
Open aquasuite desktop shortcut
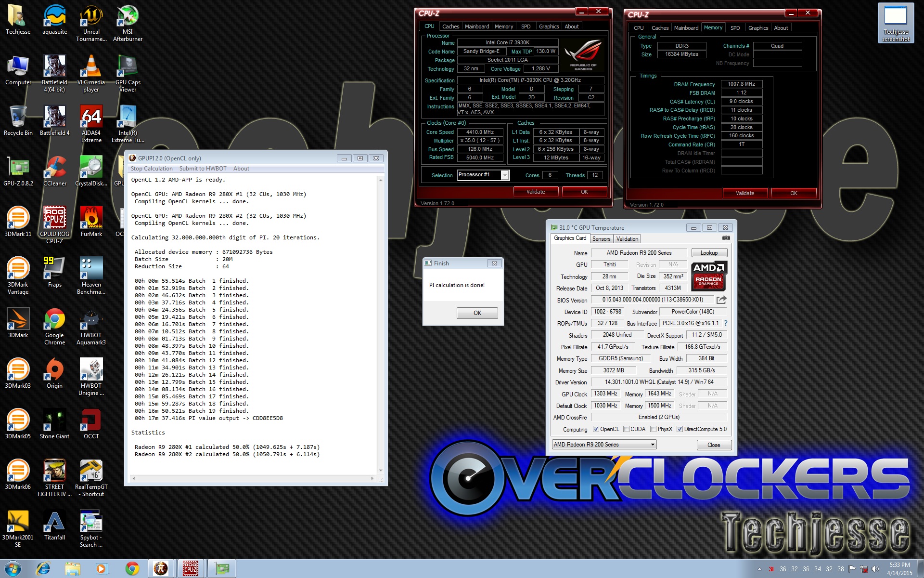54,20
